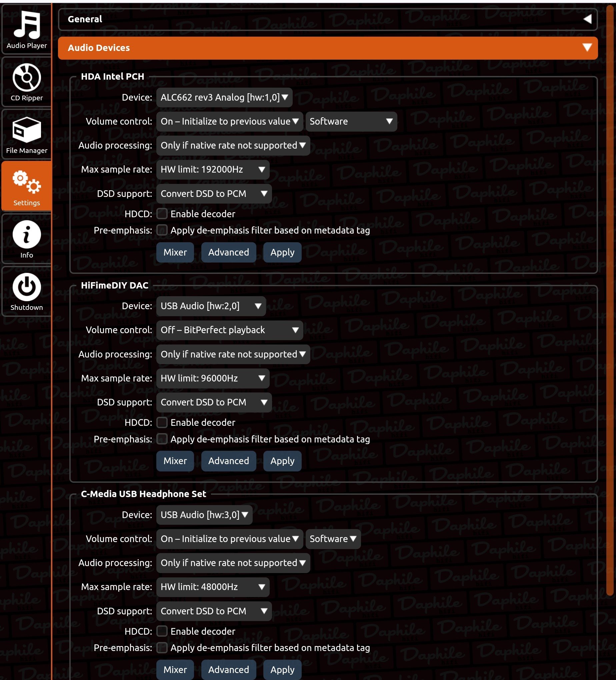616x680 pixels.
Task: Open C-Media Audio processing dropdown
Action: point(233,563)
